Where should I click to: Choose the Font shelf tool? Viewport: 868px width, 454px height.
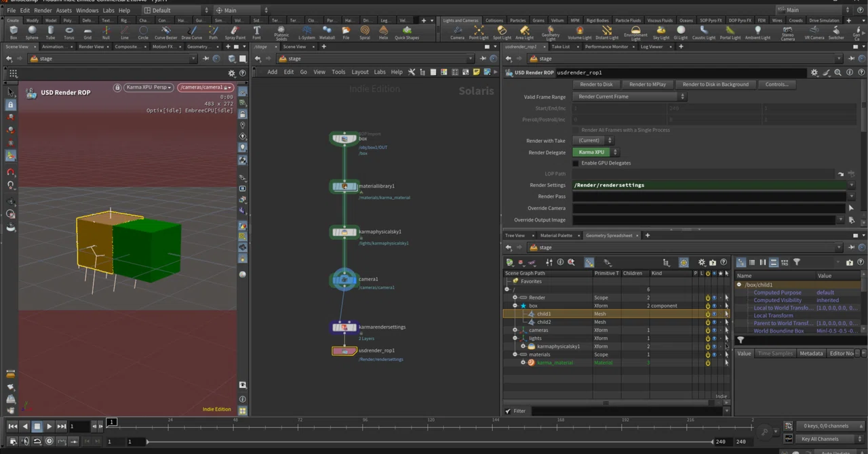(x=256, y=32)
